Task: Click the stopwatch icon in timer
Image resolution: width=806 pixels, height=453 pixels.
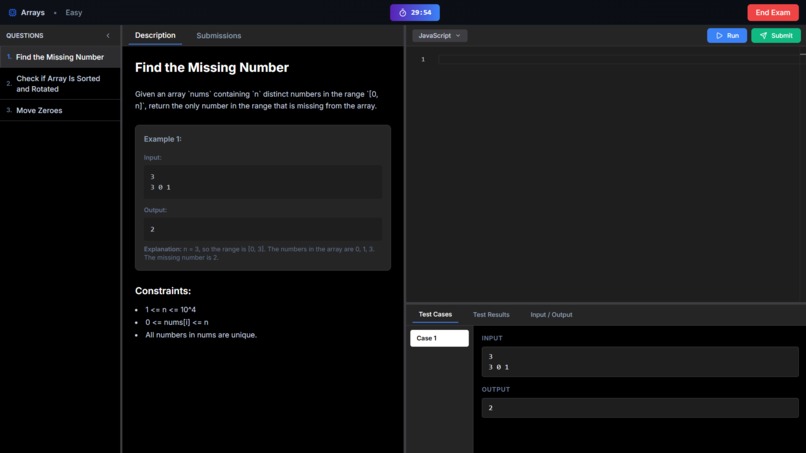Action: [402, 12]
